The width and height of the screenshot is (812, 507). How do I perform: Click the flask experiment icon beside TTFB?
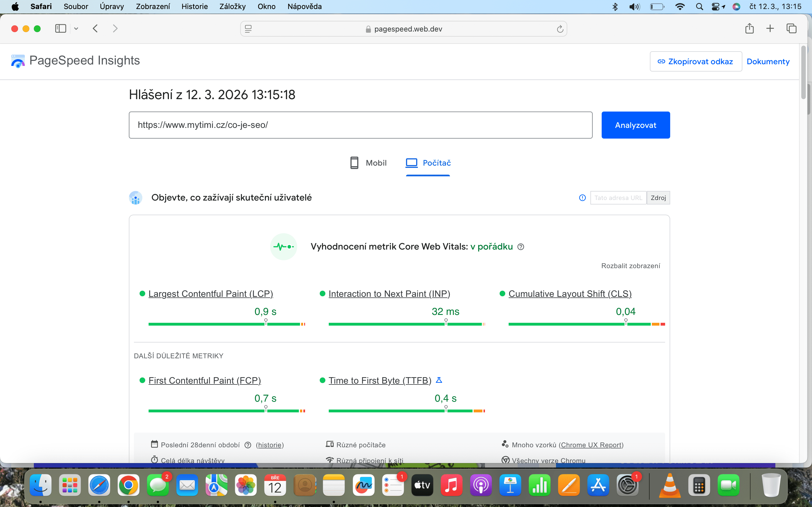coord(440,380)
